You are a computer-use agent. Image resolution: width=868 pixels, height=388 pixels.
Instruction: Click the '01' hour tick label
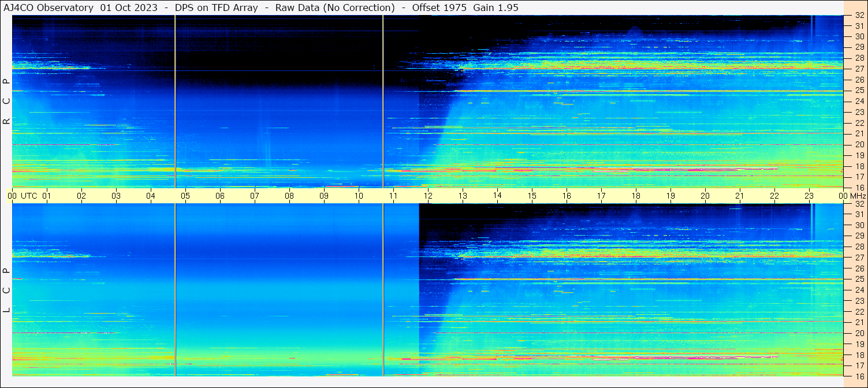pyautogui.click(x=47, y=196)
